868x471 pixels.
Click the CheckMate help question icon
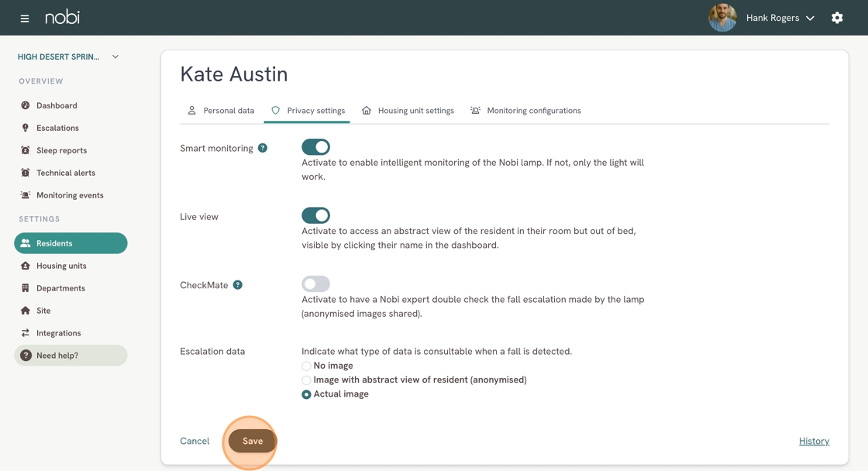click(x=237, y=285)
